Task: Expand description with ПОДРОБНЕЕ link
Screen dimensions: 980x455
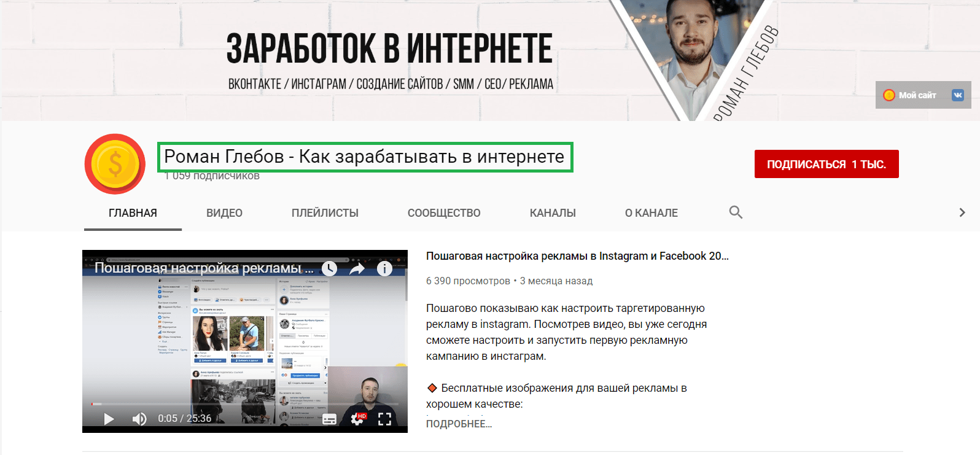Action: 459,424
